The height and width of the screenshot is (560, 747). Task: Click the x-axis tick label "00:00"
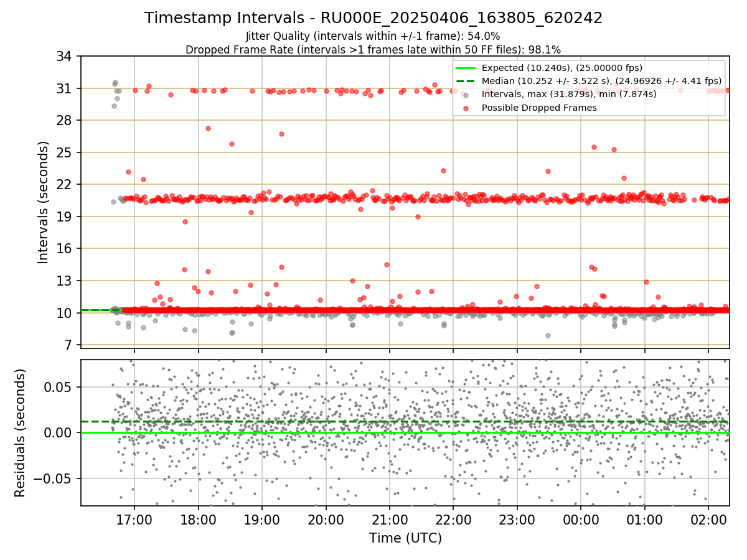(581, 519)
